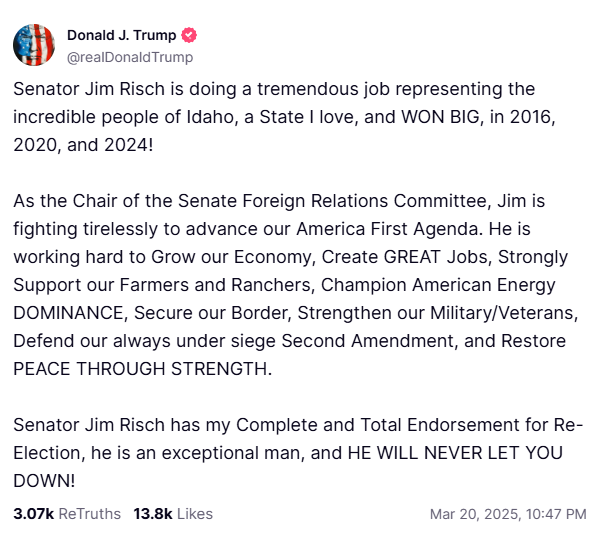Click the @realDonaldTrump handle
602x534 pixels.
tap(130, 57)
